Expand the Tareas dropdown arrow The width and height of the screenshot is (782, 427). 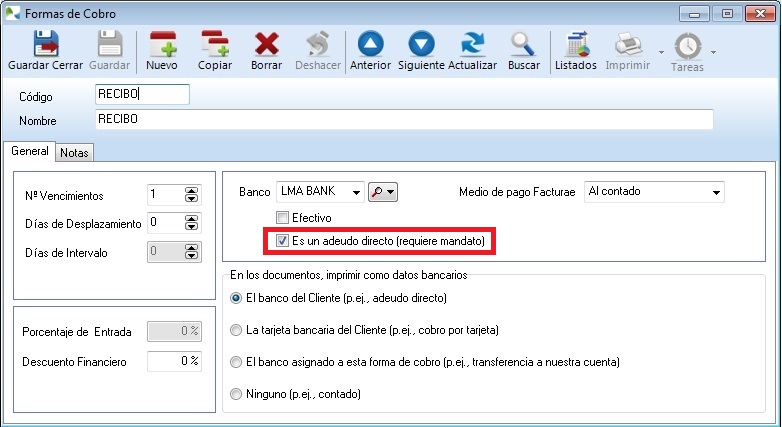point(713,52)
